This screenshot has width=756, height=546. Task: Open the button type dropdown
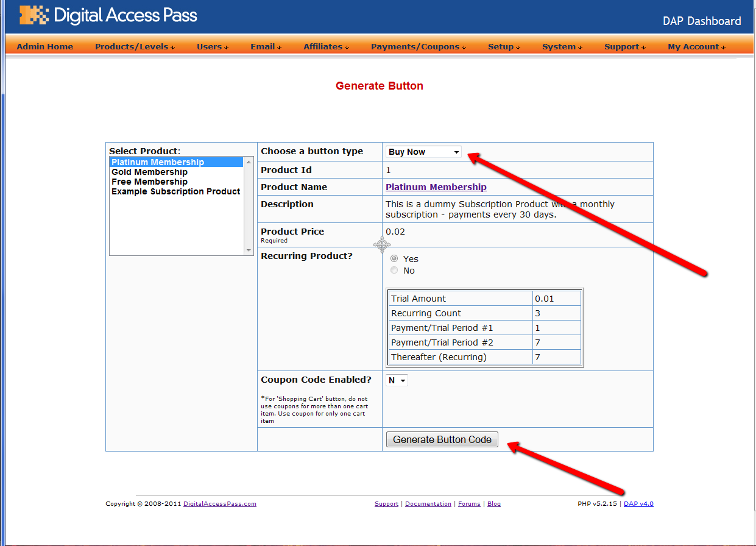(423, 152)
